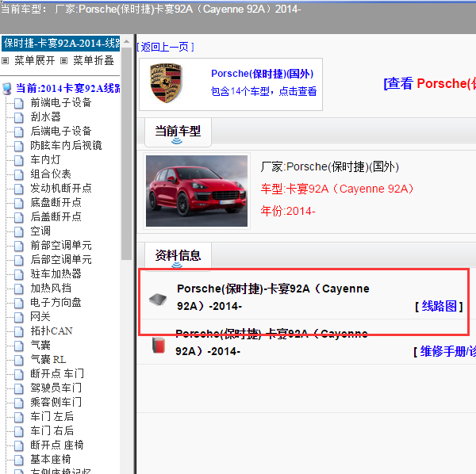Open 前部空调单元 entry
Image resolution: width=476 pixels, height=474 pixels.
point(61,246)
